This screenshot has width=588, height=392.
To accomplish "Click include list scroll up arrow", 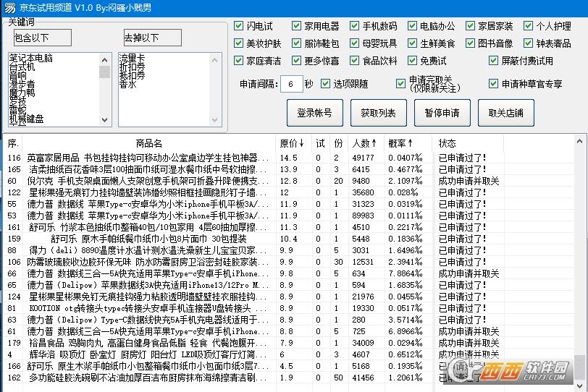I will (104, 60).
